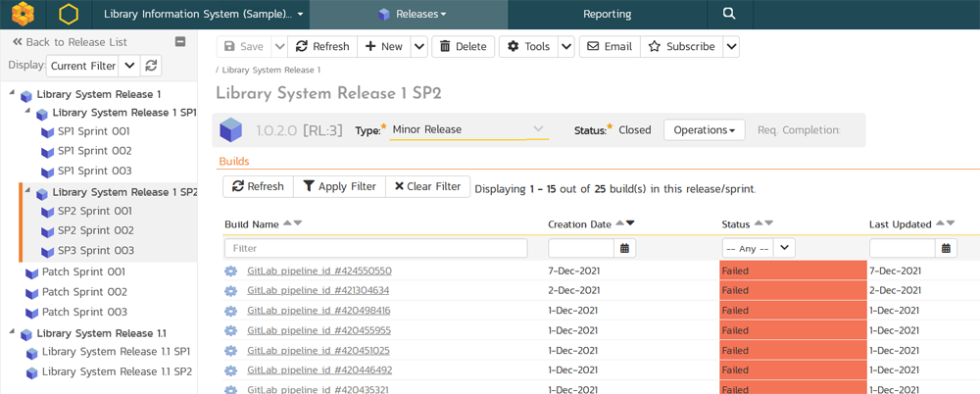Expand the Type Minor Release dropdown

coord(538,129)
